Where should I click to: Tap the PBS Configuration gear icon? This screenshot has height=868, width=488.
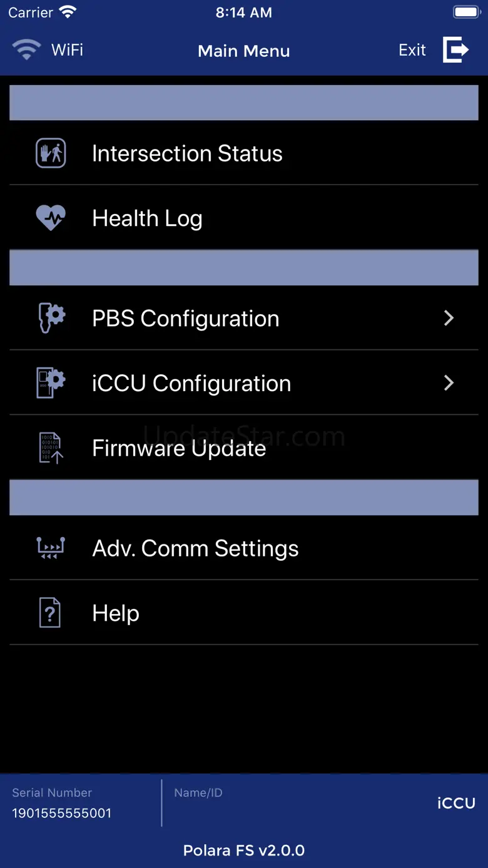pos(51,318)
